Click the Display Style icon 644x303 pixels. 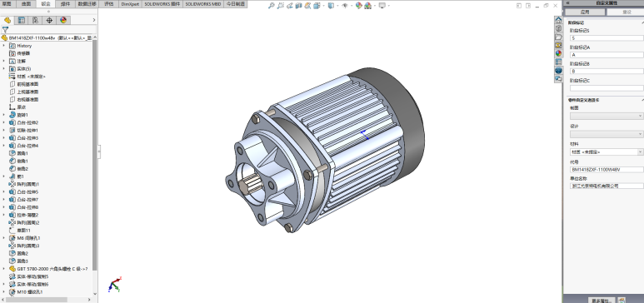click(331, 6)
